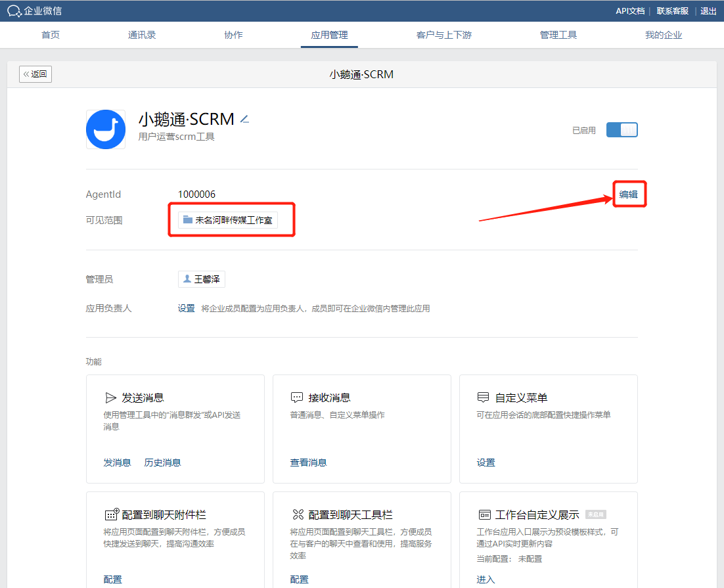Open the API文档 link
This screenshot has width=724, height=588.
[x=630, y=11]
